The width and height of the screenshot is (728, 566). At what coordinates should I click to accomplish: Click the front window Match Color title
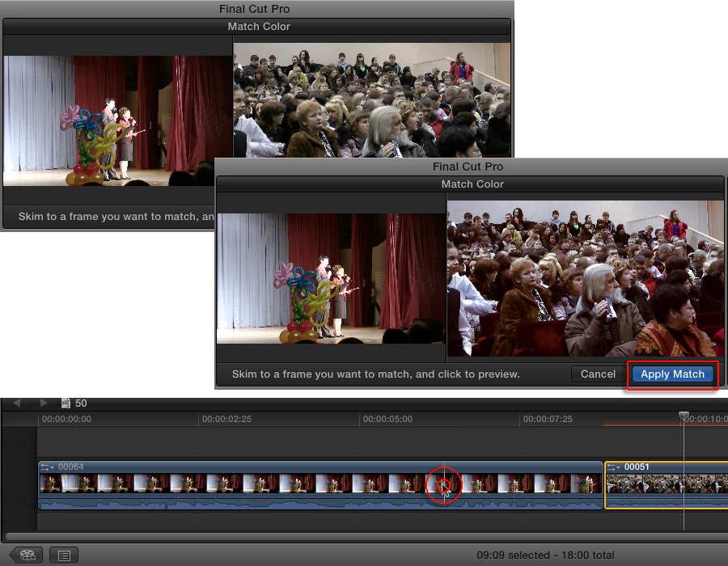click(x=472, y=184)
